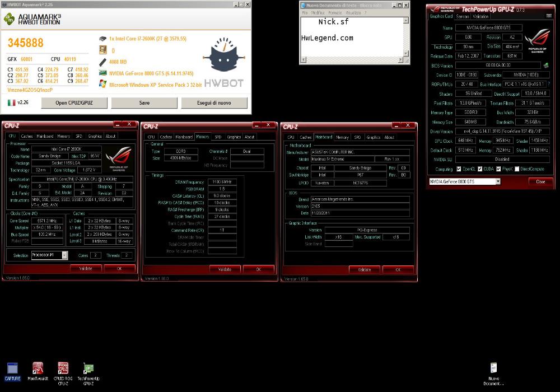560x392 pixels.
Task: Open CPU tab in memory CPU-Z window
Action: pos(151,137)
